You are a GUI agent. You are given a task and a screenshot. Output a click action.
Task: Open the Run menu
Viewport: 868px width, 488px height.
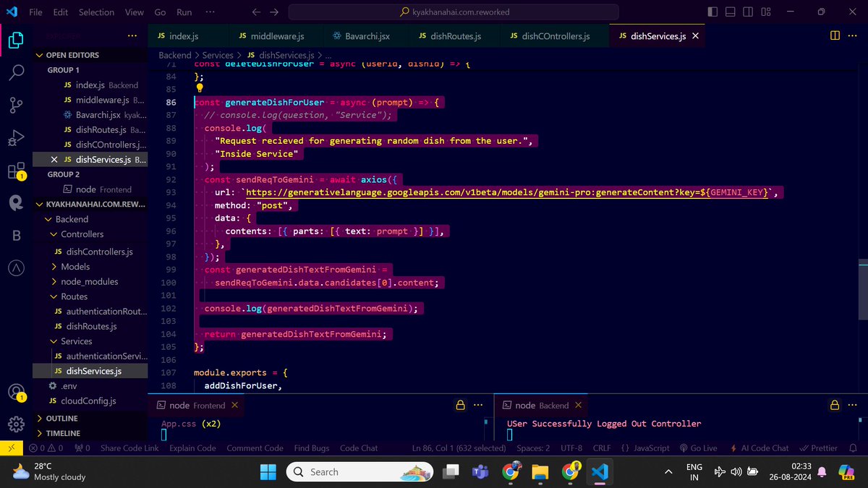click(x=184, y=12)
